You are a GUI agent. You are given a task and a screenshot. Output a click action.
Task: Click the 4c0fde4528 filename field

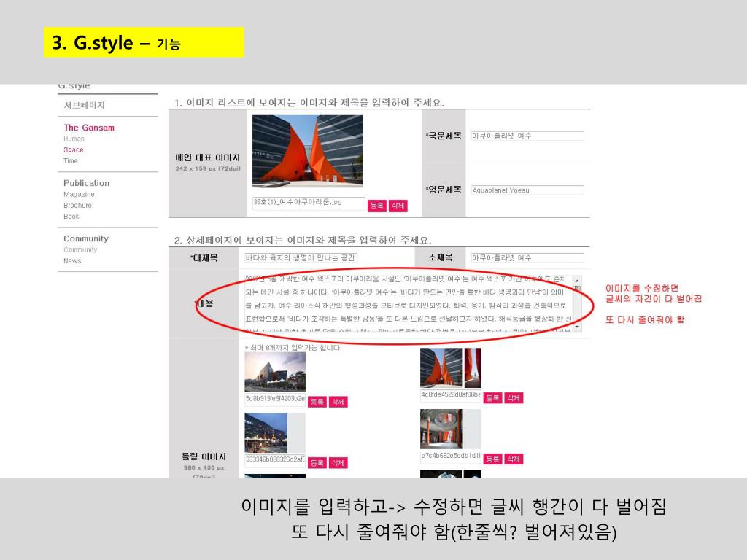coord(451,396)
